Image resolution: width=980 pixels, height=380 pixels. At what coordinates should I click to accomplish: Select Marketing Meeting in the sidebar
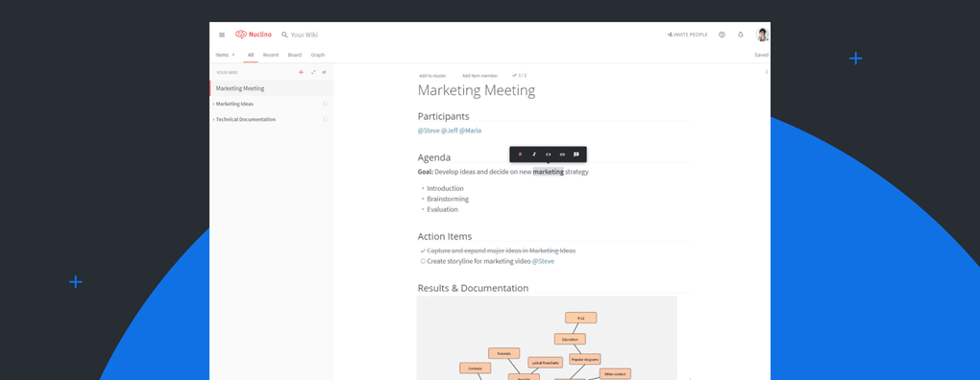[271, 88]
